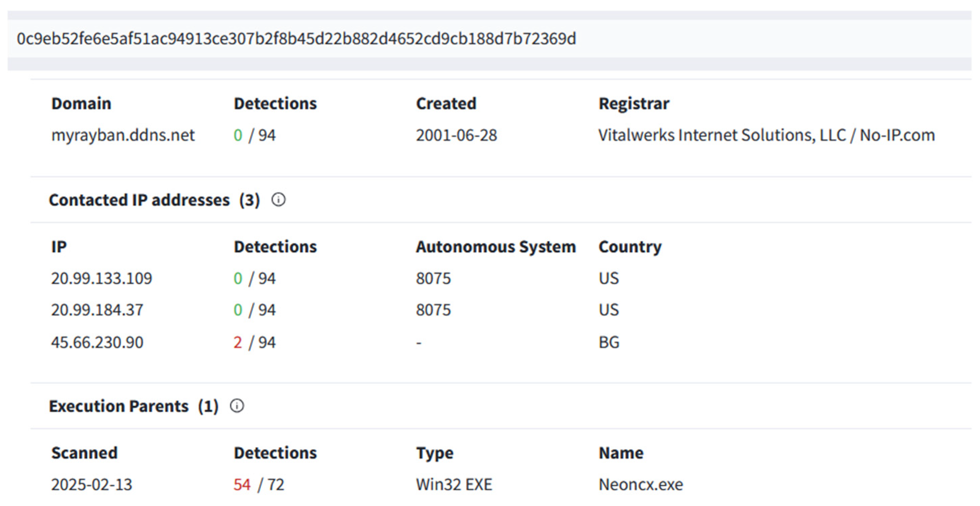Click the Registrar column header

coord(634,104)
